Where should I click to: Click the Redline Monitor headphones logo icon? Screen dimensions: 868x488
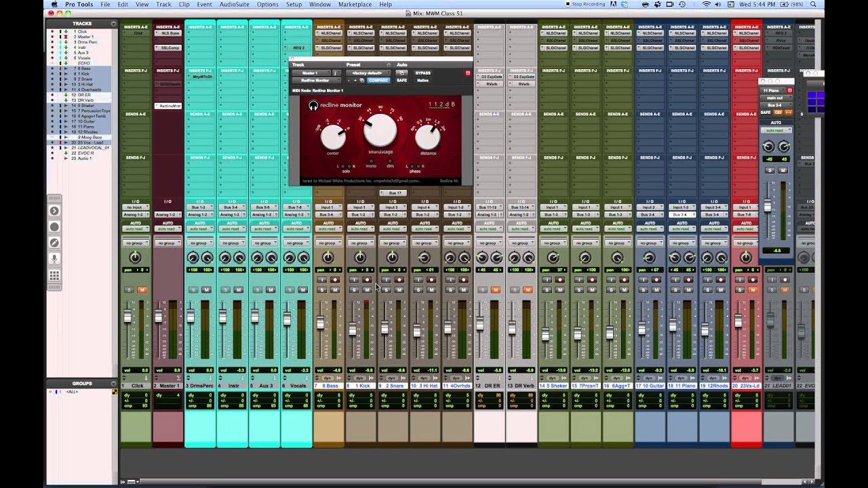pos(313,106)
